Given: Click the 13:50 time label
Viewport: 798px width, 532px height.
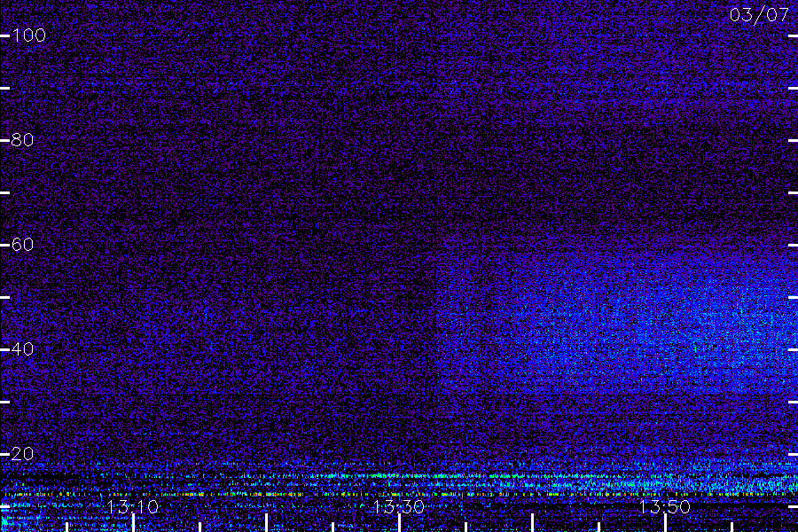Looking at the screenshot, I should [665, 506].
